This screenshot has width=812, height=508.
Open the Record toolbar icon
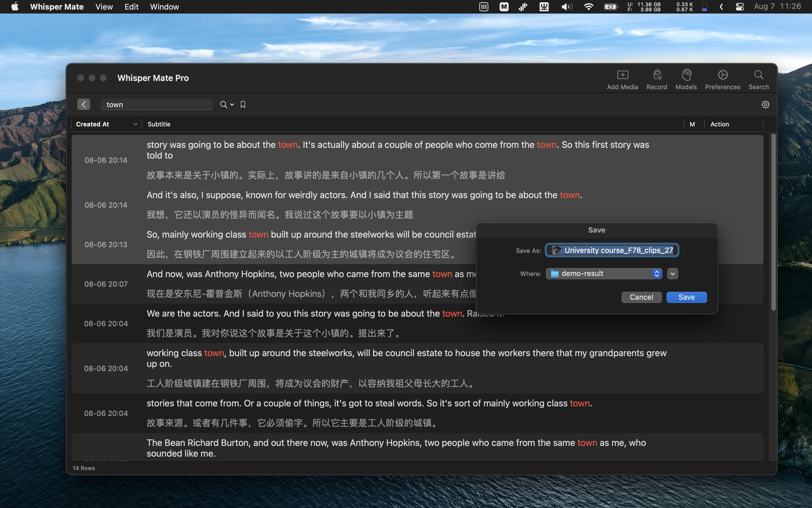(657, 80)
